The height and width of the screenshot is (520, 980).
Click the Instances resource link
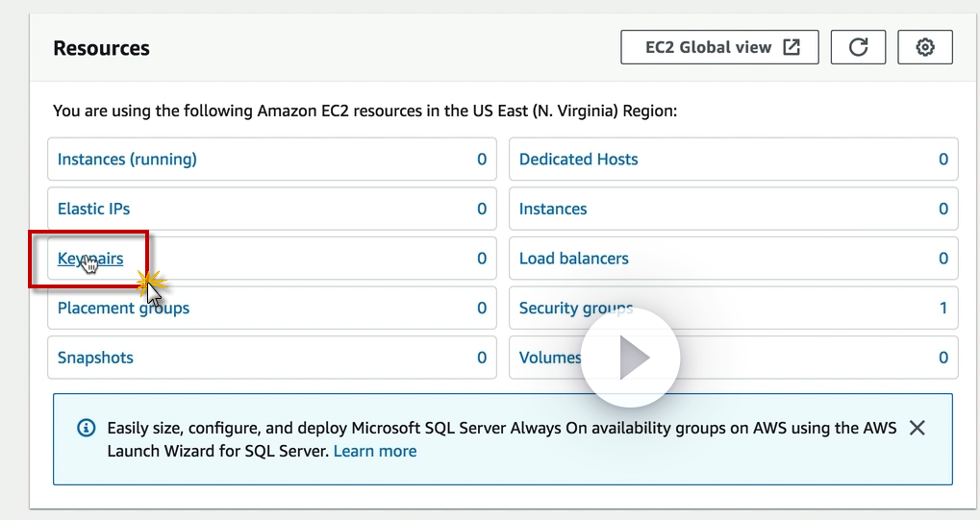(553, 209)
